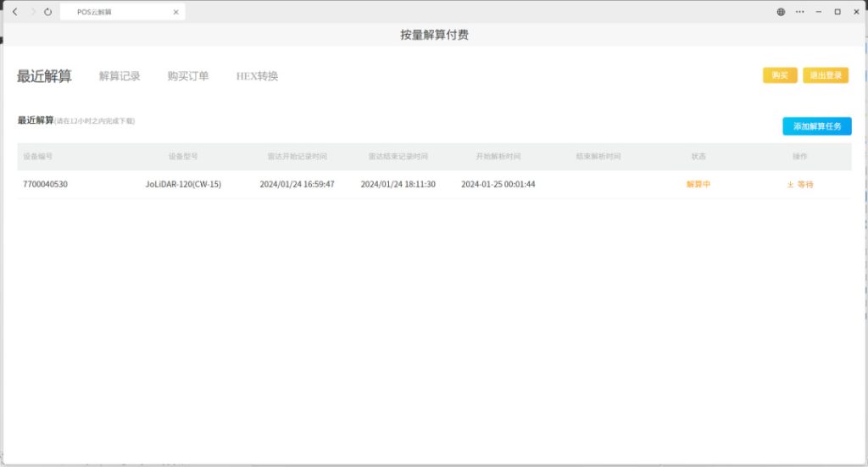Screen dimensions: 868x467
Task: Switch to the 最近解算 tab
Action: tap(44, 76)
